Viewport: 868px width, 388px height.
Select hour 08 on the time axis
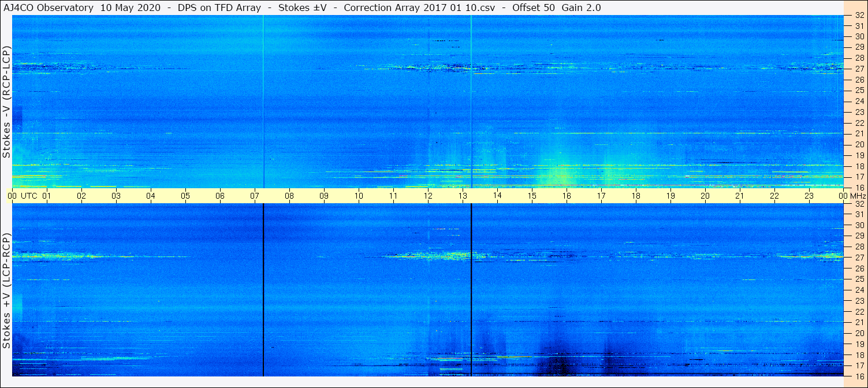click(x=289, y=196)
